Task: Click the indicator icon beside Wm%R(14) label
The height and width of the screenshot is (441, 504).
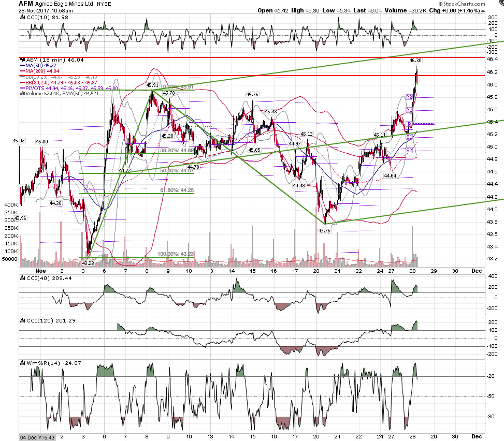Action: [x=22, y=363]
